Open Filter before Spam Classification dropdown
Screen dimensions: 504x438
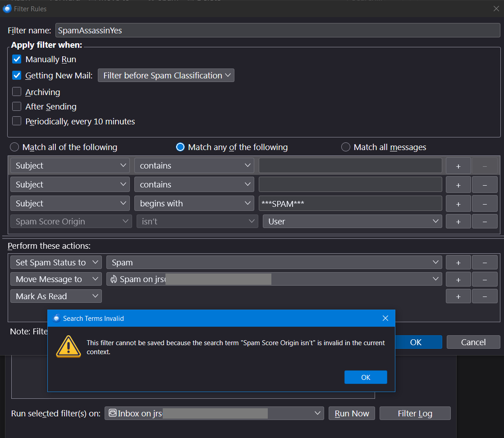point(166,76)
